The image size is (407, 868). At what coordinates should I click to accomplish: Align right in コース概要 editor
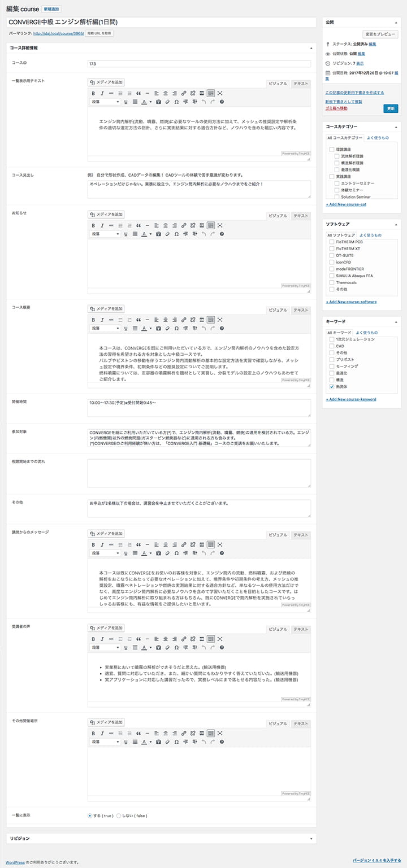[x=175, y=319]
